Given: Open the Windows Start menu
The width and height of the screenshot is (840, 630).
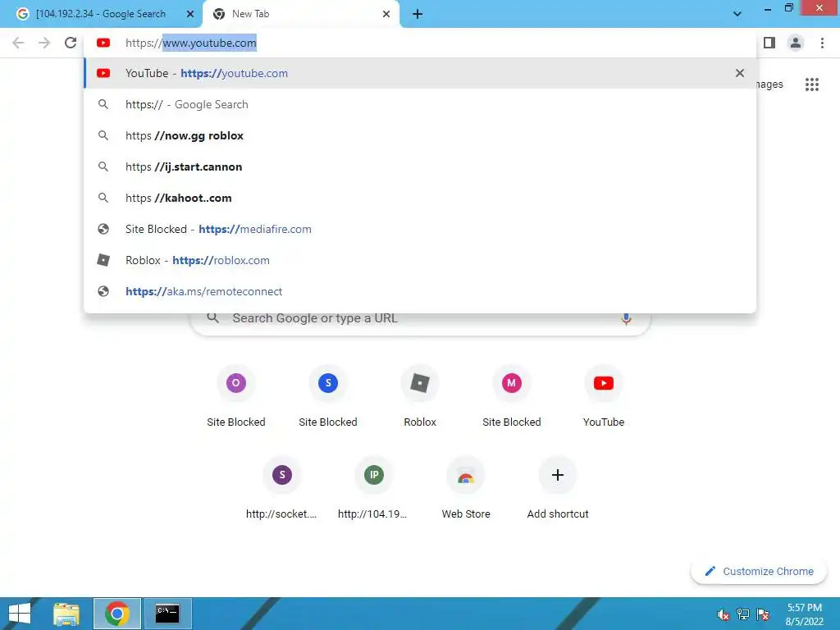Looking at the screenshot, I should point(20,614).
